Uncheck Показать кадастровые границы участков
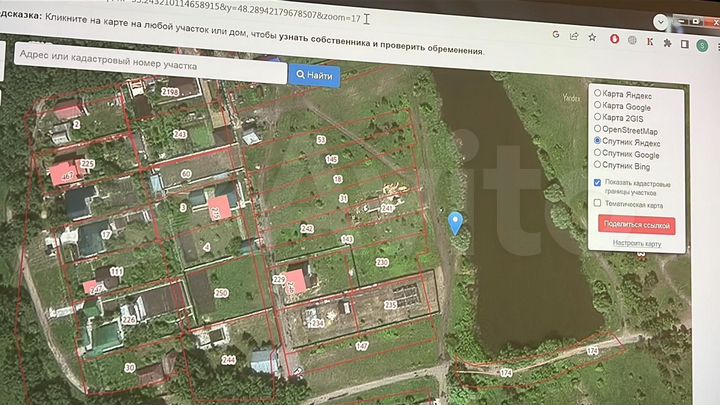This screenshot has width=720, height=405. (597, 183)
